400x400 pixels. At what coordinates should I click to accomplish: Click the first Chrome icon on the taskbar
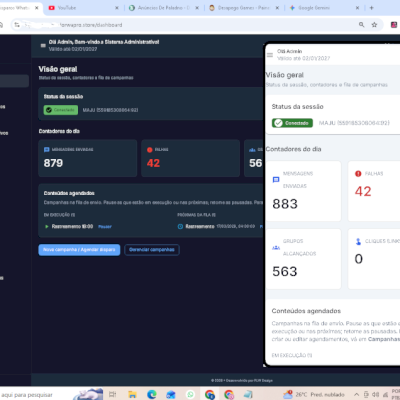pos(210,395)
